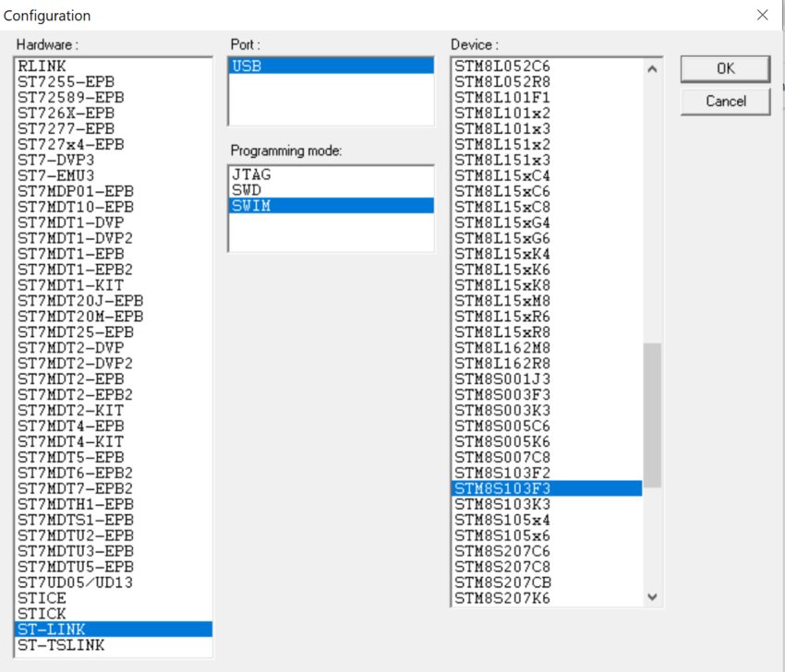Select USB in the Port list
This screenshot has width=785, height=672.
click(x=277, y=66)
